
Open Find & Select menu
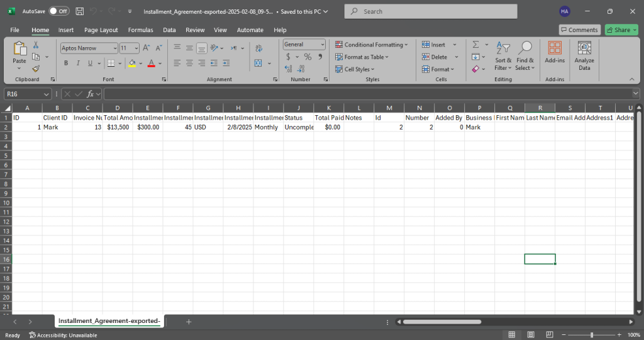(525, 56)
